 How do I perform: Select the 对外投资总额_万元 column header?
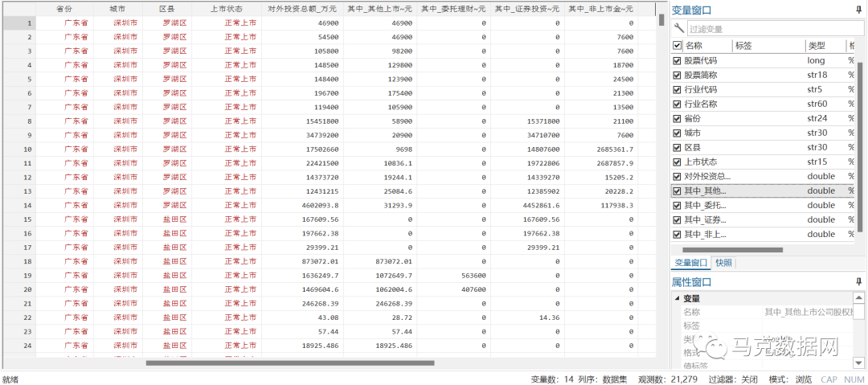[302, 10]
